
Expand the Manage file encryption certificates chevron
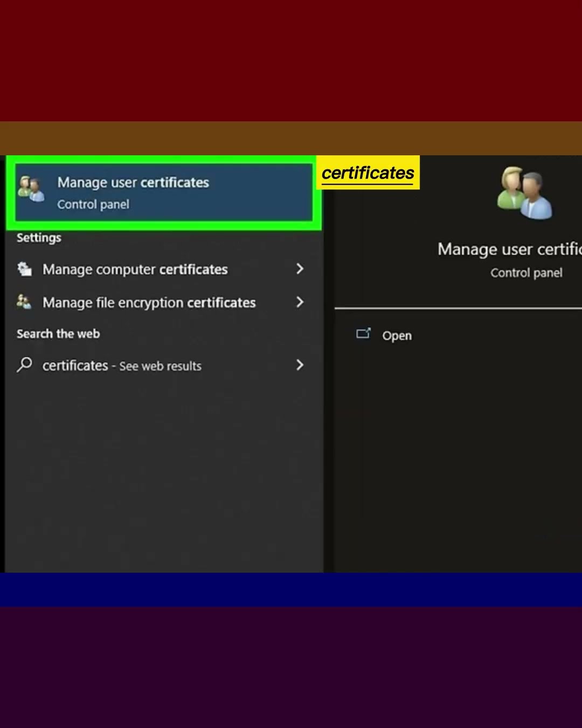click(300, 302)
